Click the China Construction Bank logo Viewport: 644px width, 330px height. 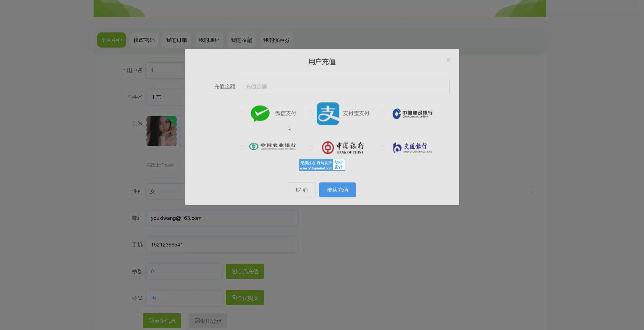pyautogui.click(x=413, y=114)
